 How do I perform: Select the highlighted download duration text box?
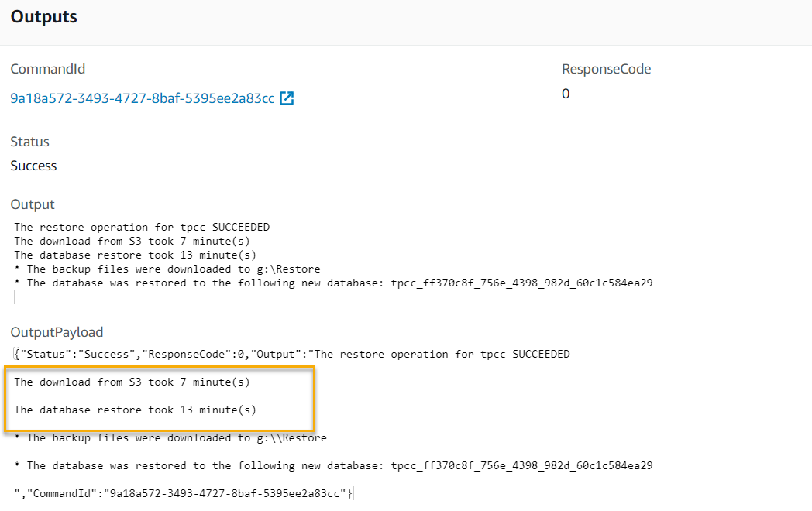point(160,399)
